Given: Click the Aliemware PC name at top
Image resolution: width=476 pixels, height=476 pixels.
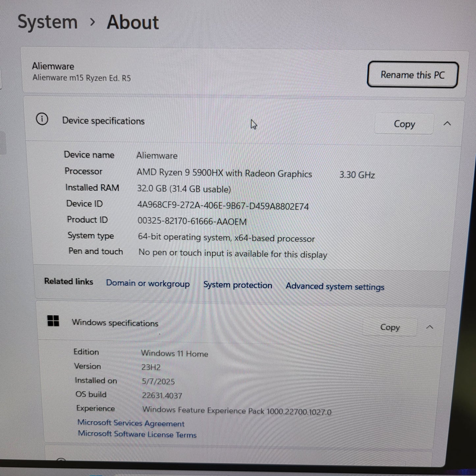Looking at the screenshot, I should (53, 66).
